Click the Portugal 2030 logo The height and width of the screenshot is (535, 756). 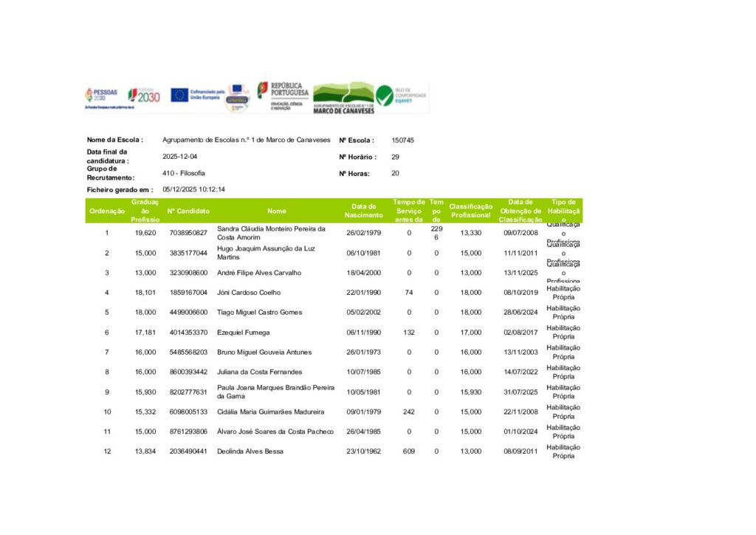point(143,95)
